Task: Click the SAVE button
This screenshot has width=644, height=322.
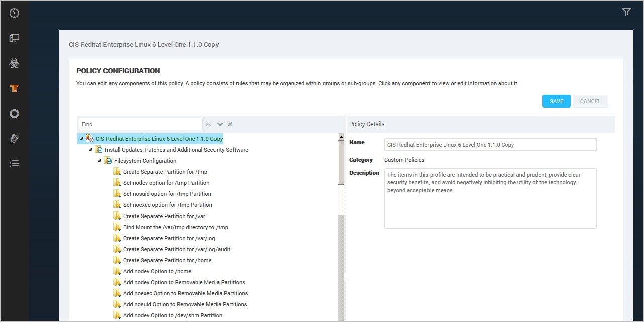Action: 556,101
